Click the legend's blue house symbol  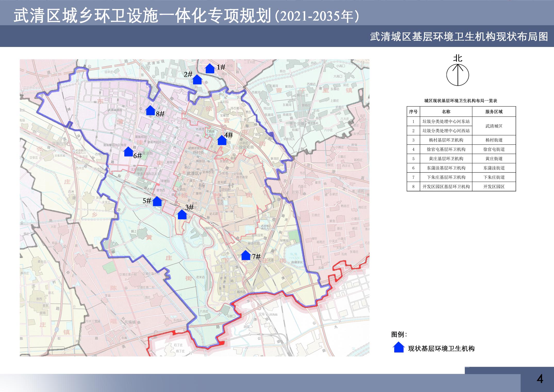[398, 347]
